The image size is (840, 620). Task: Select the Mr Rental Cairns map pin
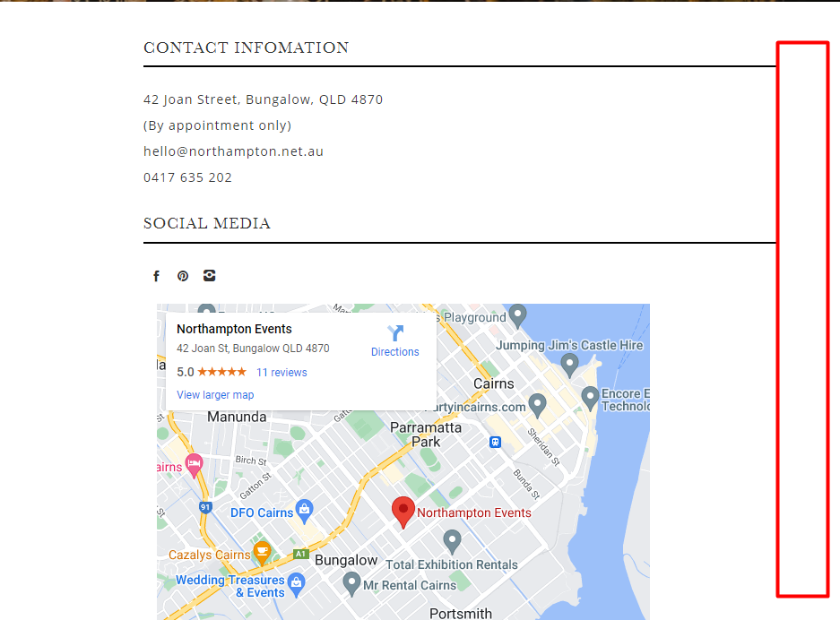click(351, 584)
